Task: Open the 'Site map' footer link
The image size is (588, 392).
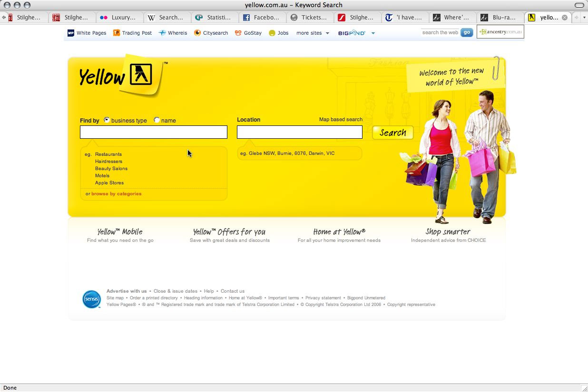Action: coord(115,298)
